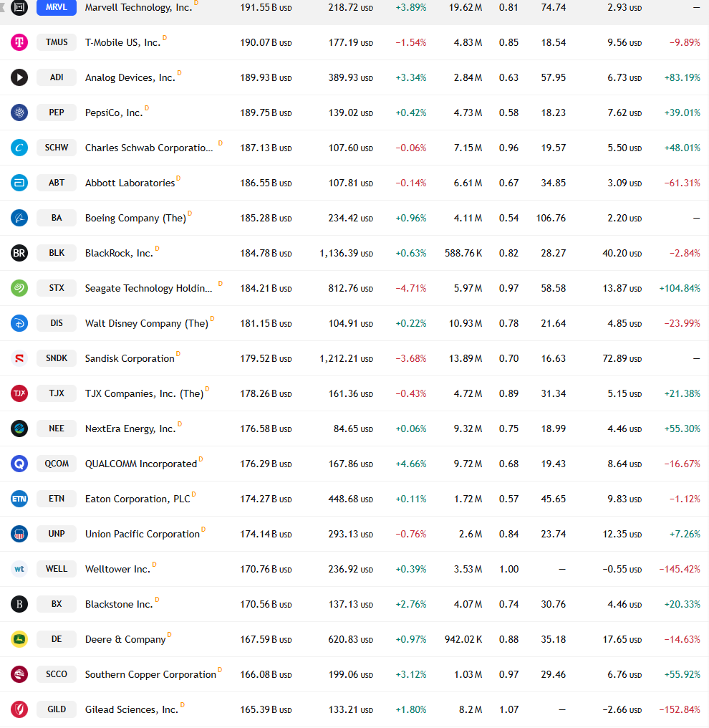Select the QCOM ticker badge
The width and height of the screenshot is (709, 728).
point(57,464)
